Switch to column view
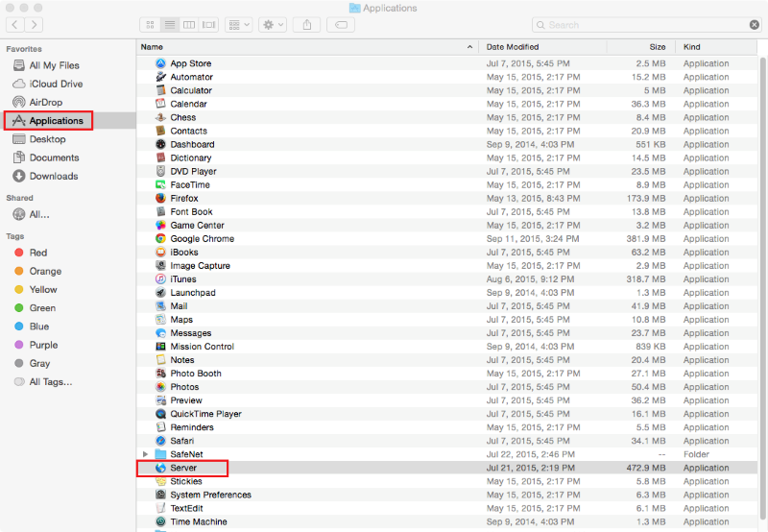 (x=189, y=25)
